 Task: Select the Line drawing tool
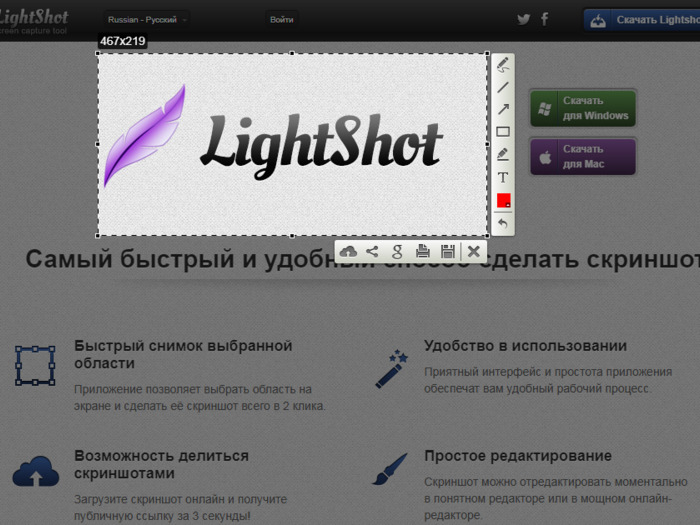click(503, 87)
